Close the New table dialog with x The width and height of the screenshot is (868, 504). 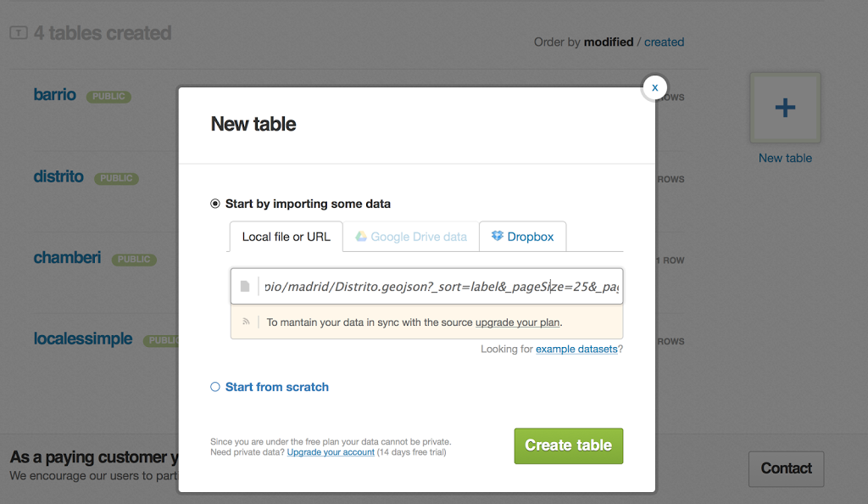pos(654,87)
